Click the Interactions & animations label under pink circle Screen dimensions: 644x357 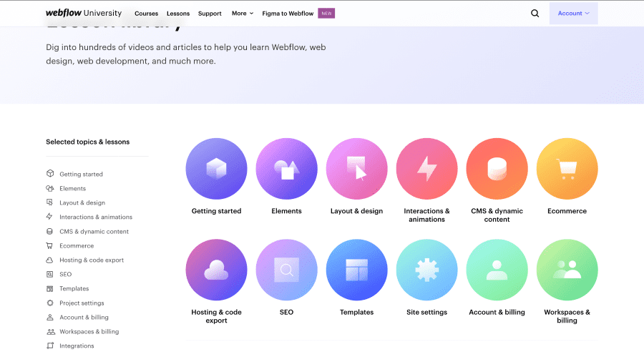click(x=426, y=215)
